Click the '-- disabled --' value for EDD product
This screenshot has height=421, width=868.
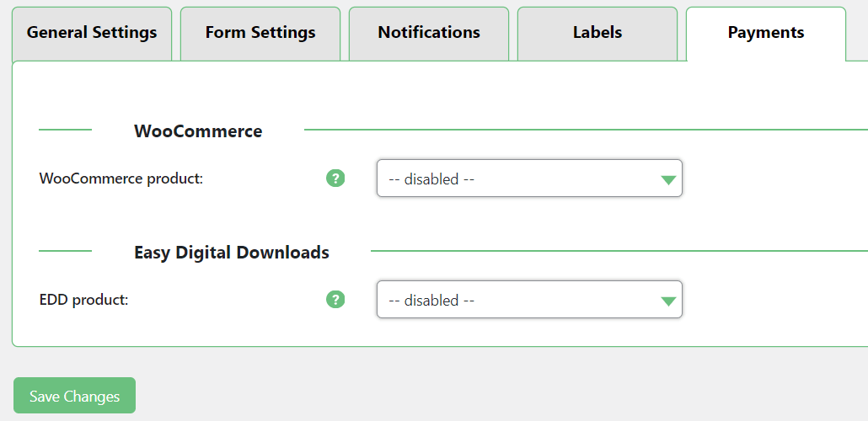coord(431,301)
